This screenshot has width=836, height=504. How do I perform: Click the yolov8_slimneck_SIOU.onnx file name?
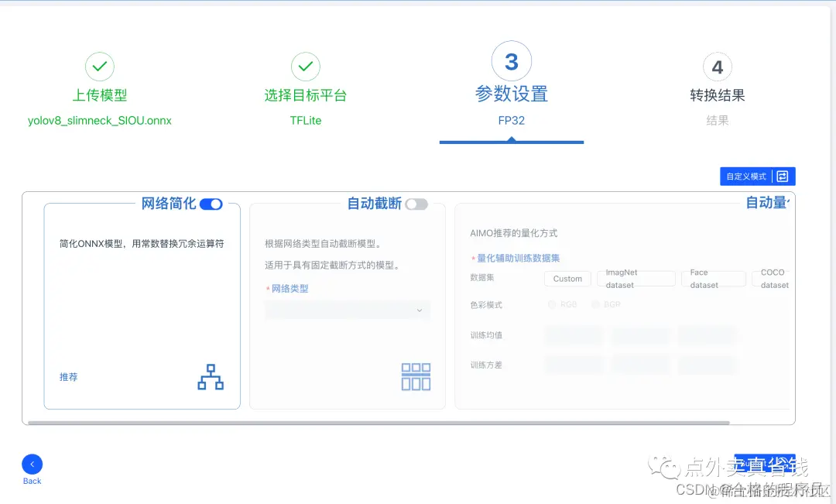(100, 121)
